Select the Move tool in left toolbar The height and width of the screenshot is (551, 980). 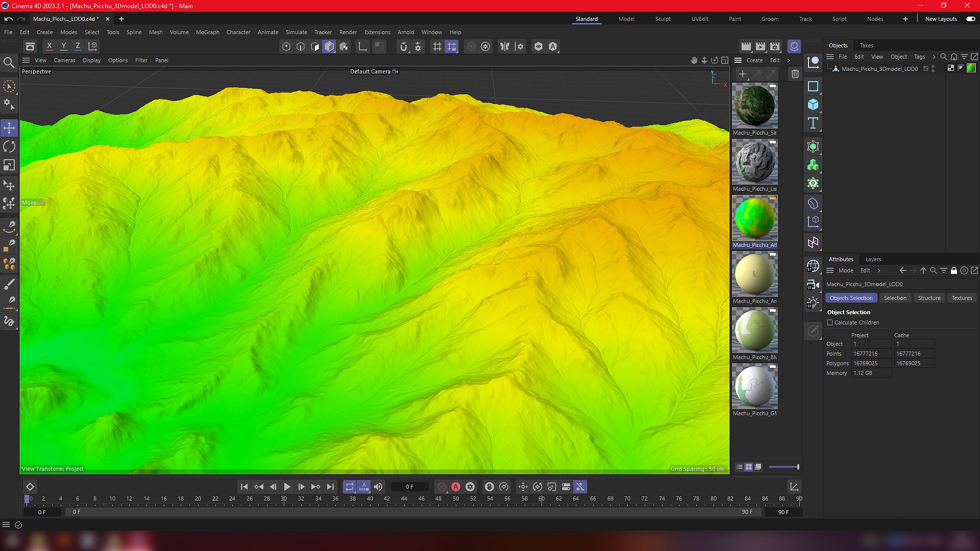tap(9, 128)
